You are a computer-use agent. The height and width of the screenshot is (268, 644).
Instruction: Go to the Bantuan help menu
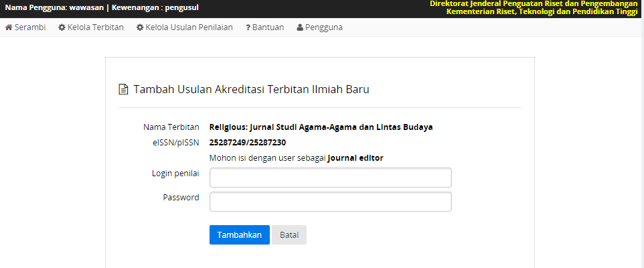pyautogui.click(x=268, y=27)
